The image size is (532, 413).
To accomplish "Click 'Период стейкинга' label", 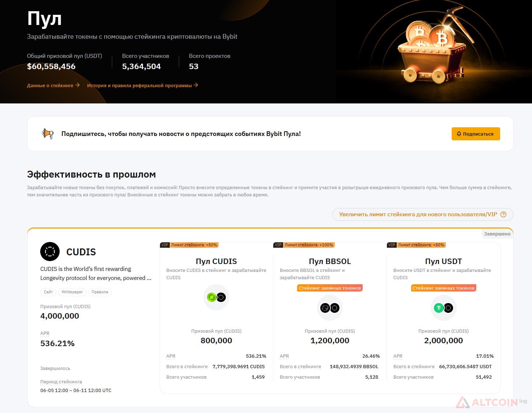I will point(61,382).
